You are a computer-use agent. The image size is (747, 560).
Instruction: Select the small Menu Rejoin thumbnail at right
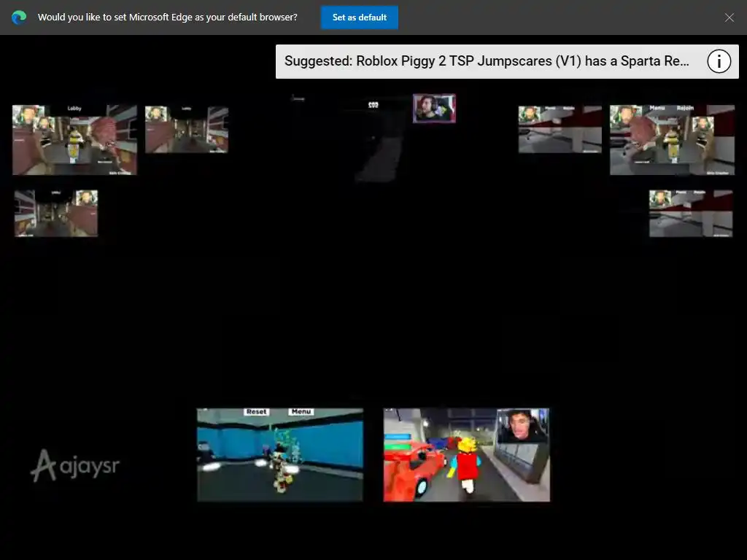click(560, 130)
